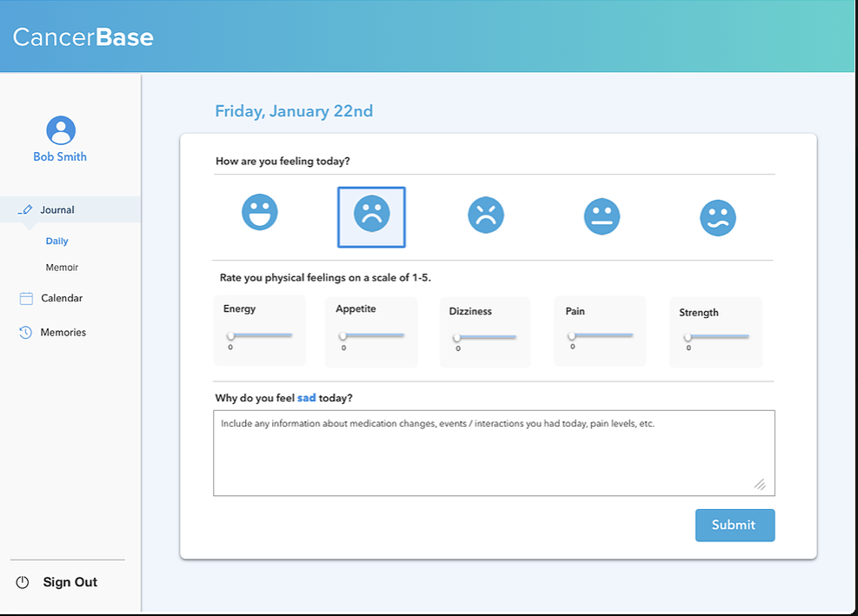858x616 pixels.
Task: Click the Sign Out power icon
Action: pyautogui.click(x=23, y=583)
